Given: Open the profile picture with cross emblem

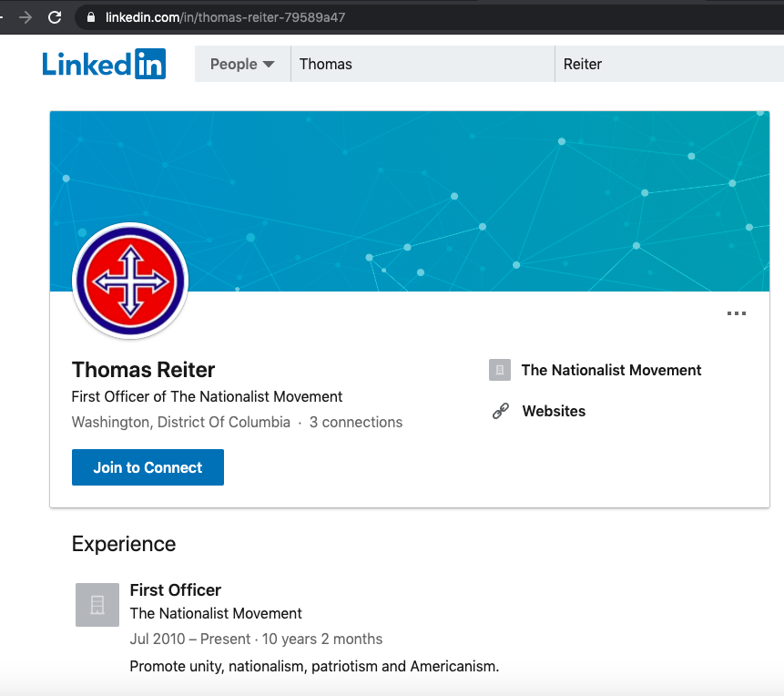Looking at the screenshot, I should point(130,281).
